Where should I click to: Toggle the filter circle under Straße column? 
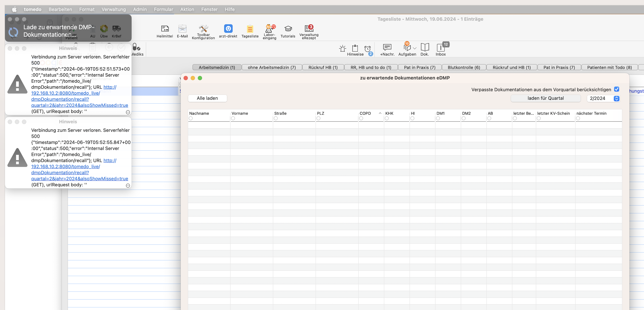pos(276,118)
